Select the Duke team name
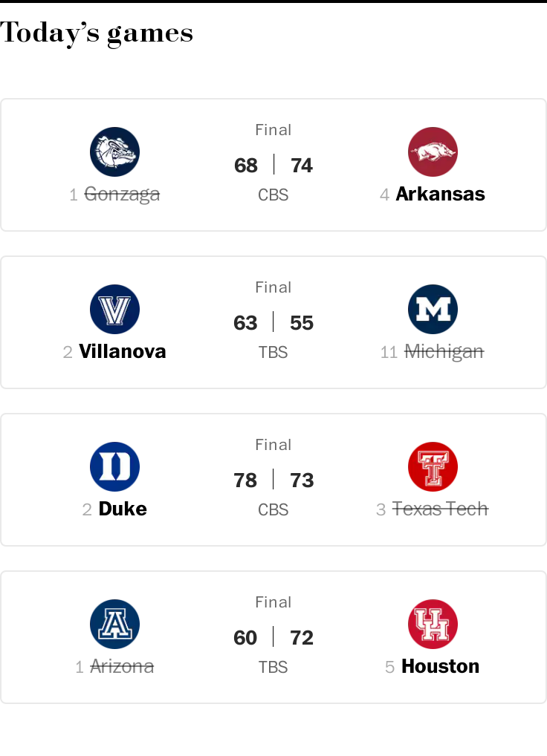 click(123, 509)
